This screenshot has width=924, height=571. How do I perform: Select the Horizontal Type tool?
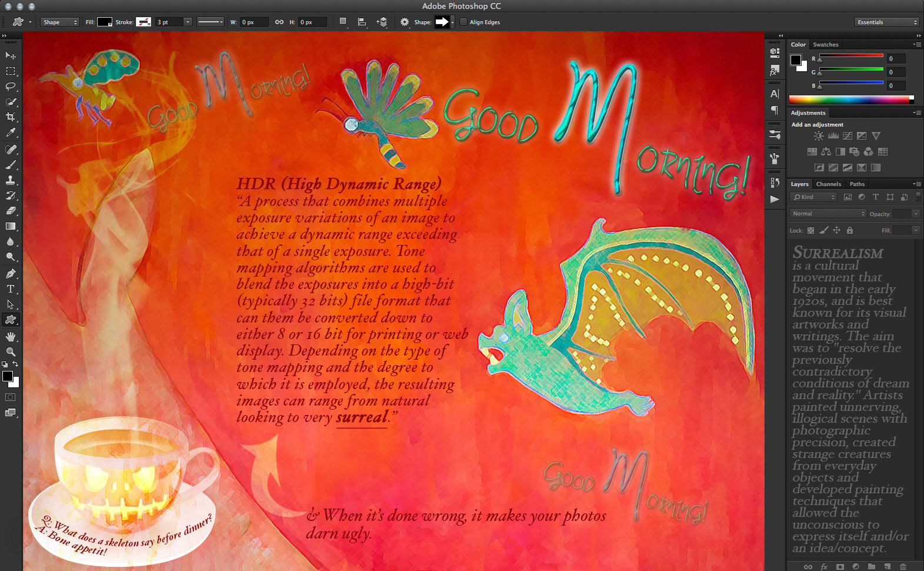[x=11, y=289]
